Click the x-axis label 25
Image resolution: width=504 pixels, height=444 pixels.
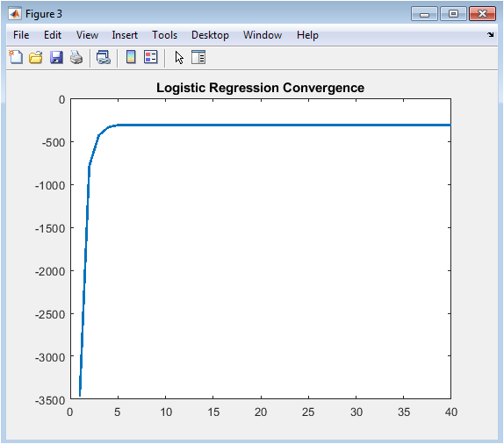click(x=308, y=412)
